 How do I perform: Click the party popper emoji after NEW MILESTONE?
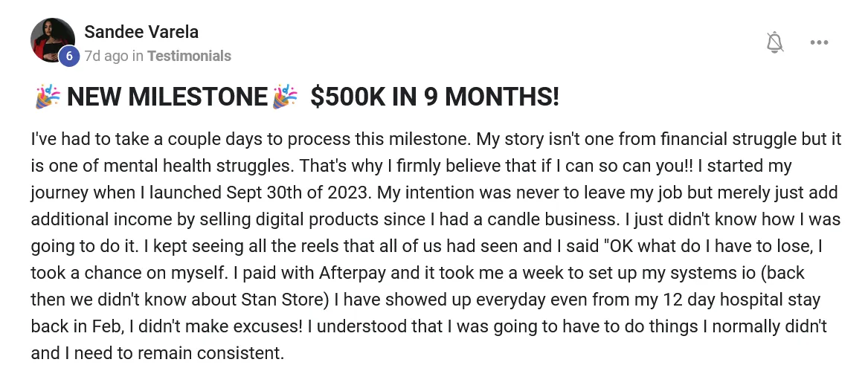285,97
